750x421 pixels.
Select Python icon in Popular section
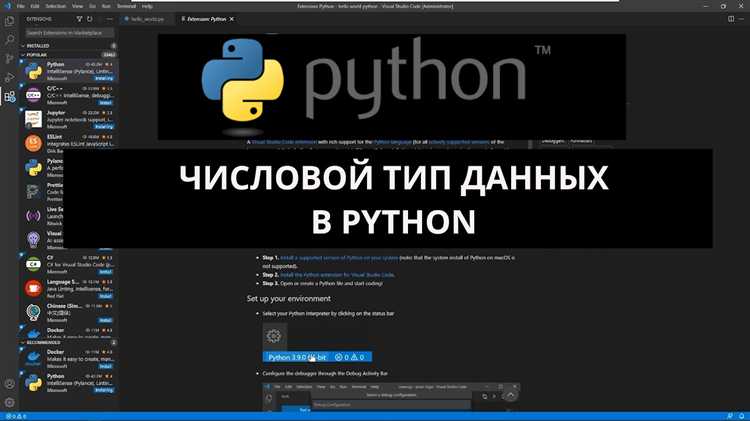(33, 71)
